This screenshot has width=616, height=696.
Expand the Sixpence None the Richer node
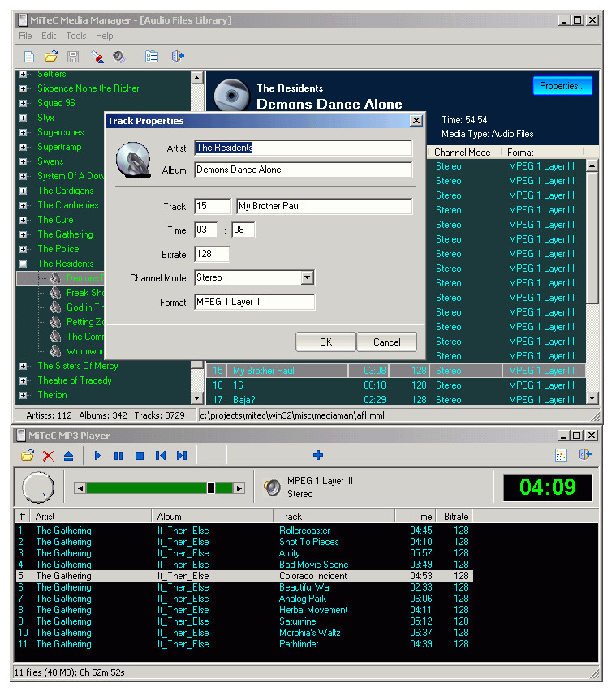pos(23,88)
